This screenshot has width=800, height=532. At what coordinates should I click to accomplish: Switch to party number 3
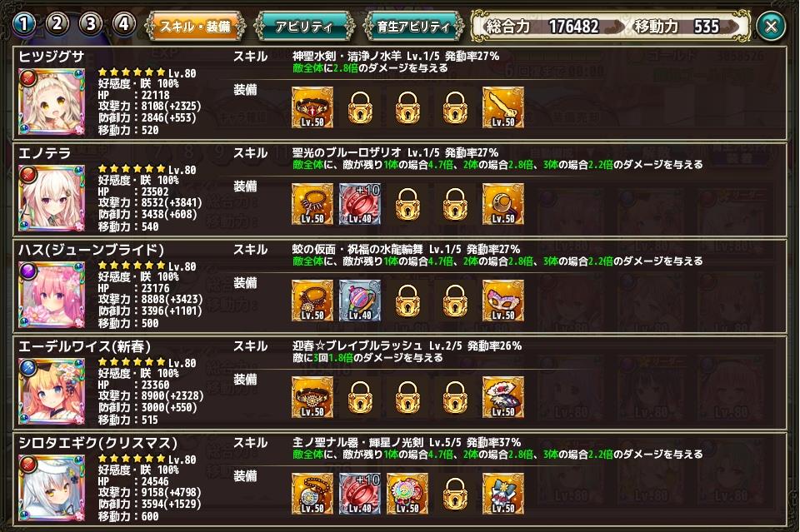[90, 24]
